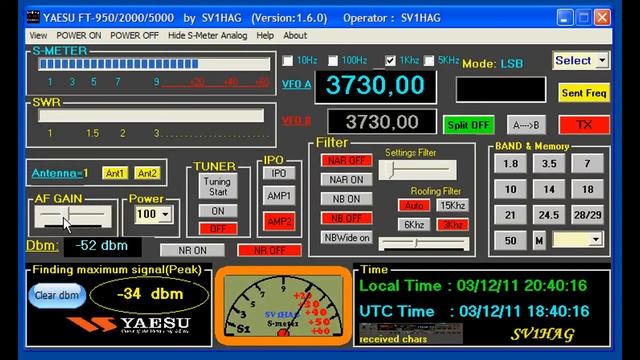Enable the 5KHz step checkbox

pos(429,61)
